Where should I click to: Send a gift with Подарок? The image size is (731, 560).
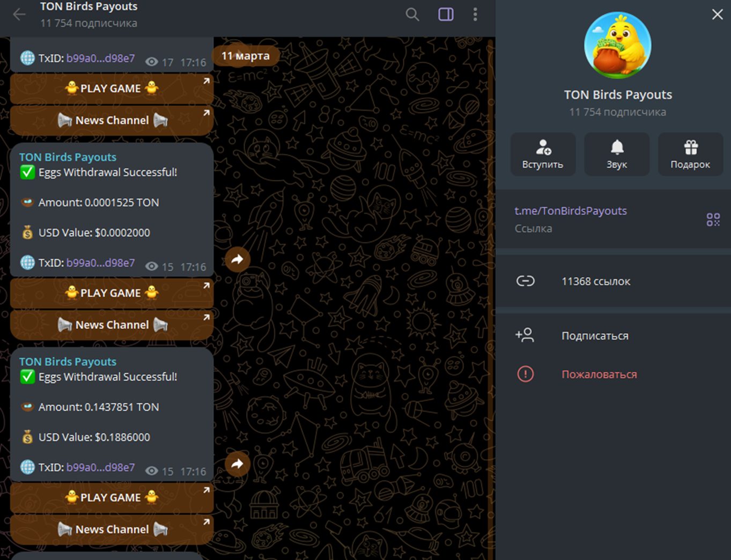(x=690, y=154)
